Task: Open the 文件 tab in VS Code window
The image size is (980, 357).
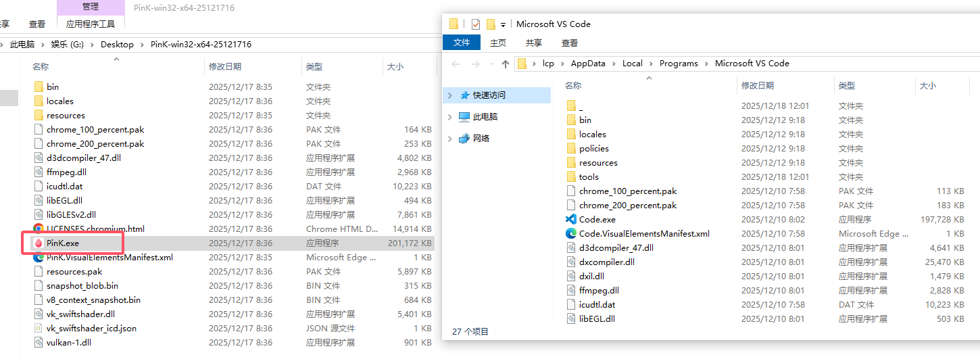Action: click(x=462, y=43)
